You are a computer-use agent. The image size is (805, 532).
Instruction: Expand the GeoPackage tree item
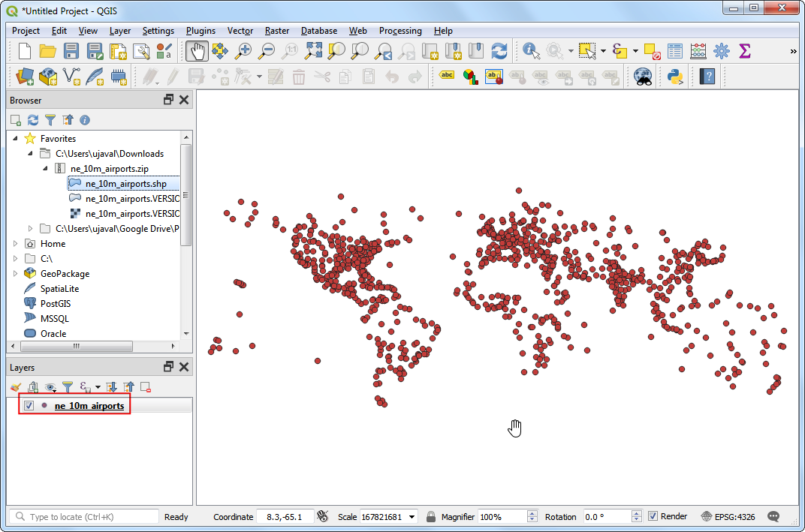[17, 274]
